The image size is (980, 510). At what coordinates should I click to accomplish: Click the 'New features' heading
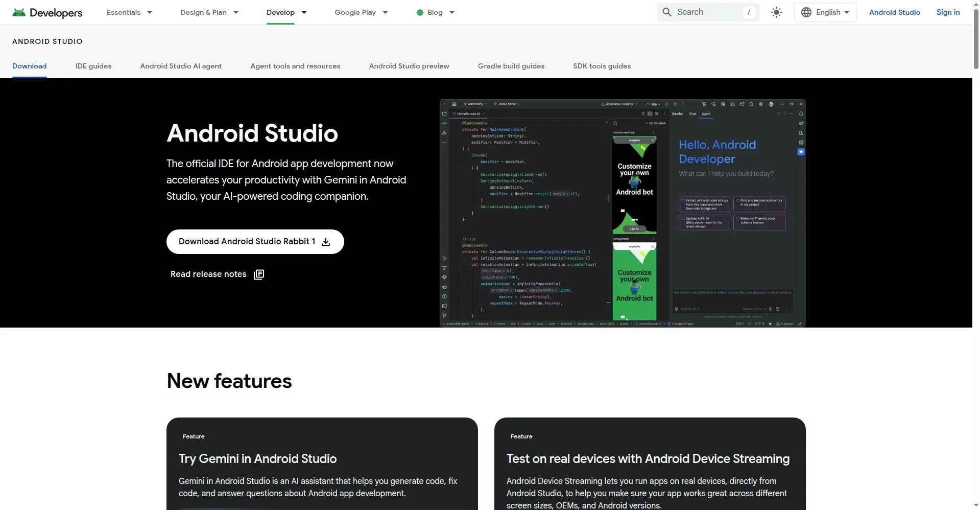tap(229, 381)
